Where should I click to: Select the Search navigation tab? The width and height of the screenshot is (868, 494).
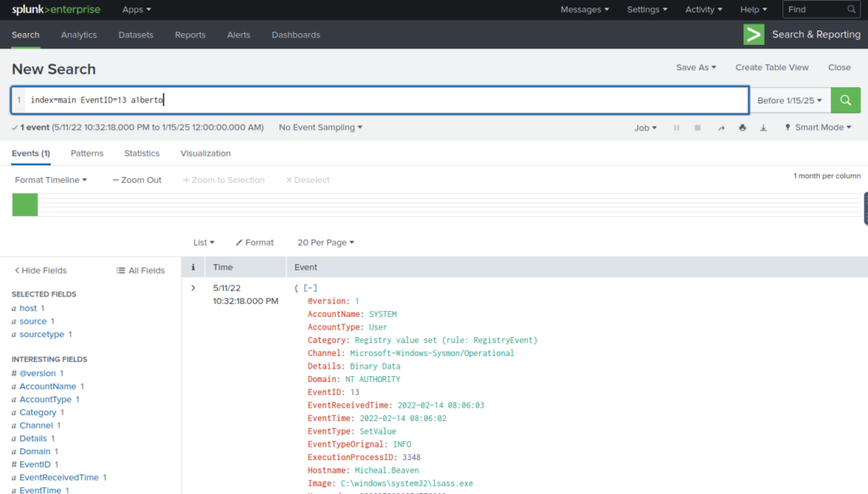[x=25, y=35]
